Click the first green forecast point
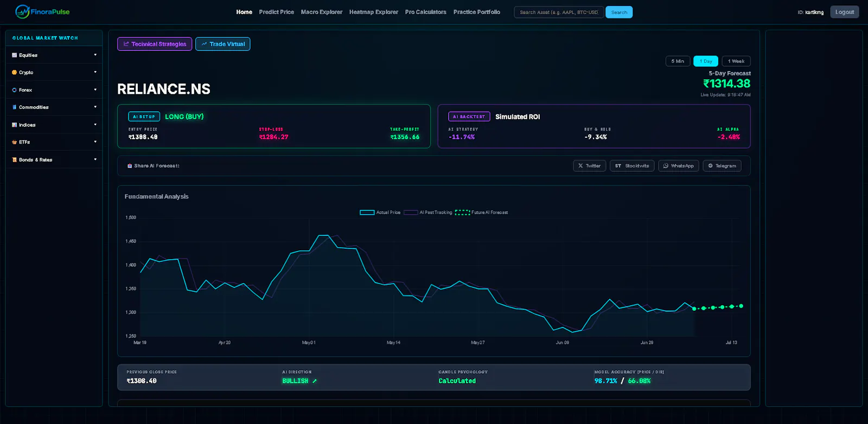The image size is (868, 424). (x=694, y=309)
